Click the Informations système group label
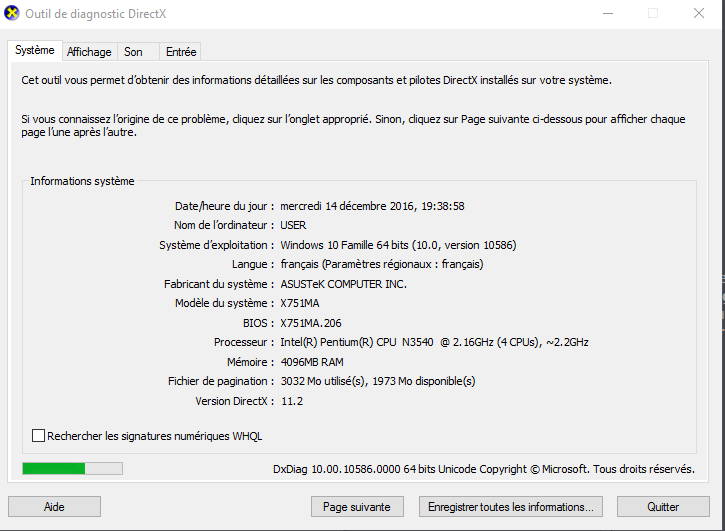 point(82,181)
